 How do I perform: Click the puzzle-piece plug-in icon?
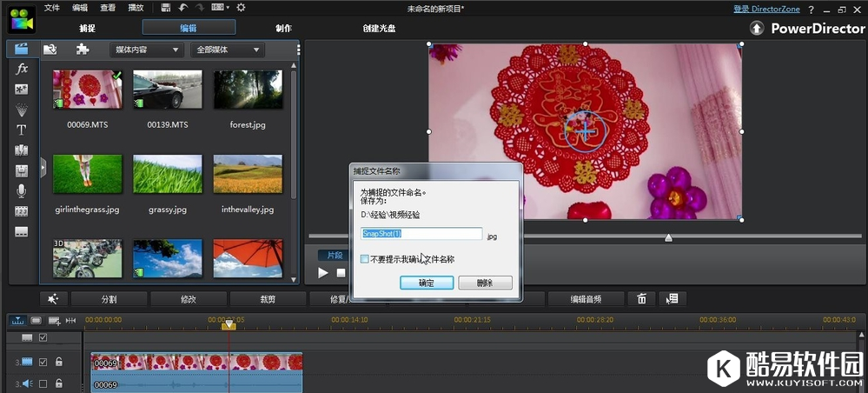[x=82, y=50]
